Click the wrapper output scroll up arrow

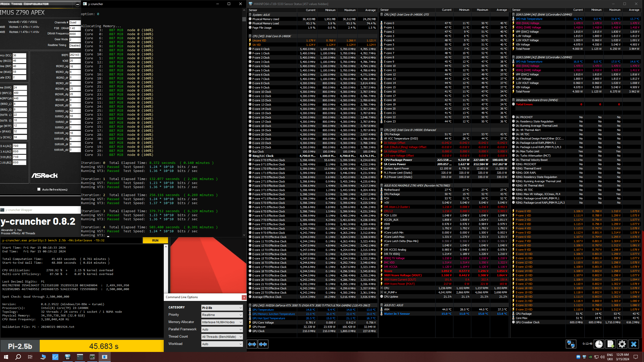pos(166,247)
